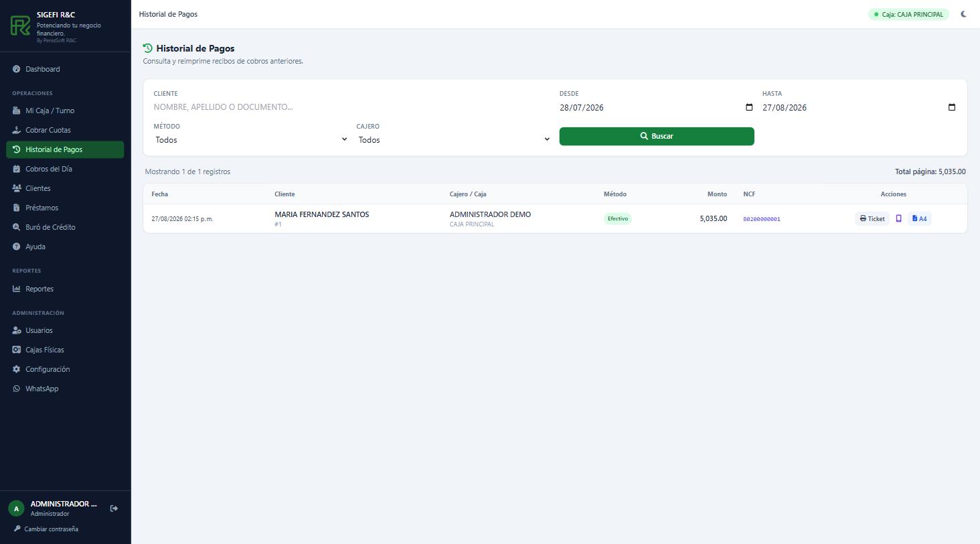Screen dimensions: 980x544
Task: Open Cobros del Día
Action: click(x=65, y=169)
